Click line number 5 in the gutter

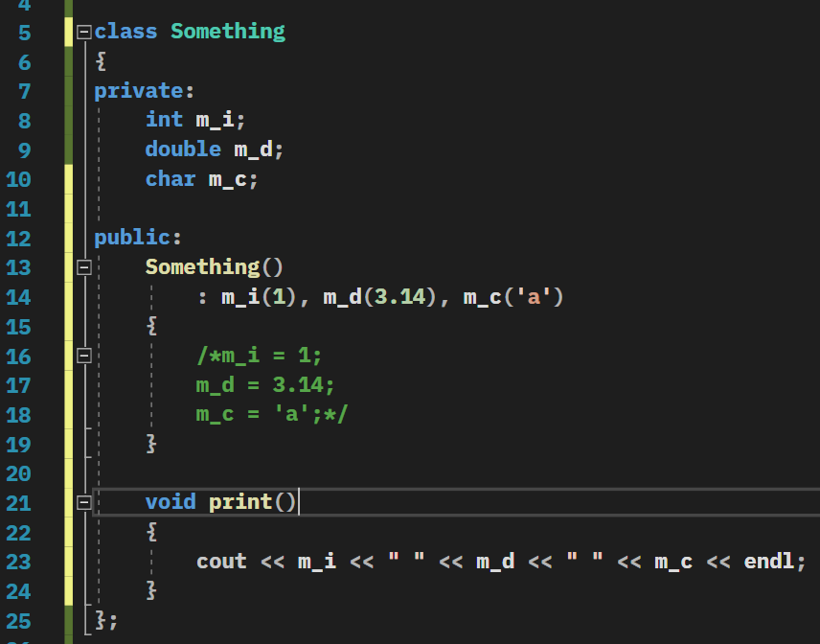click(25, 33)
